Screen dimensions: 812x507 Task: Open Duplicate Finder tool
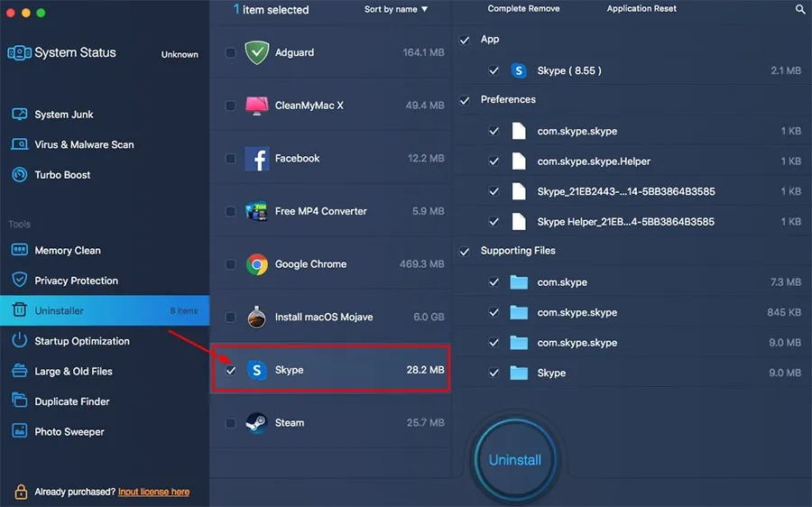click(72, 401)
